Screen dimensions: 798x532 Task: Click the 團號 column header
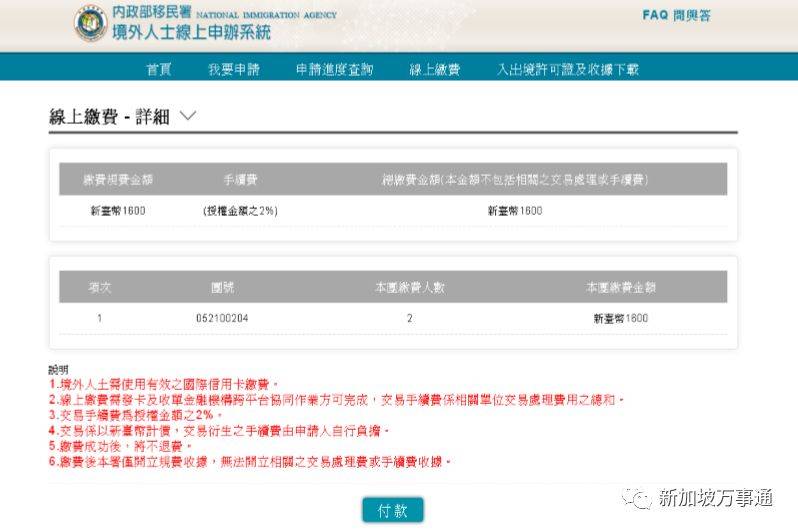click(222, 287)
